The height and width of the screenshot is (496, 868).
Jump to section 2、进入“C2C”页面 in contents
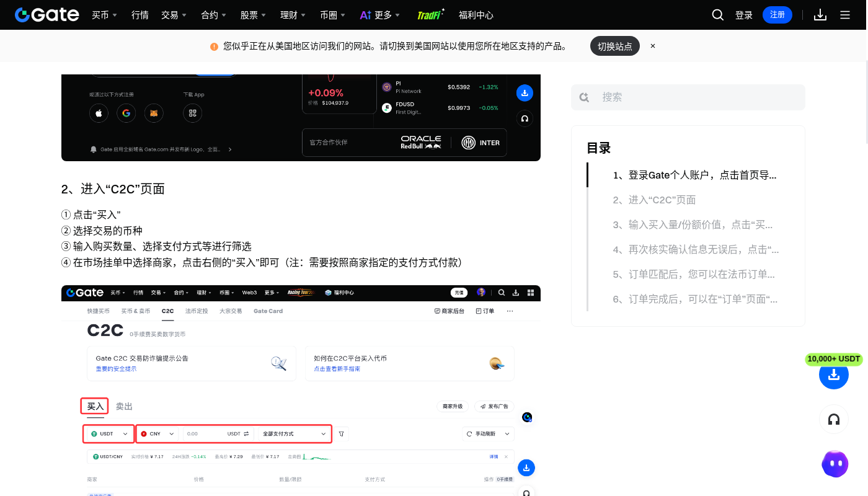[x=654, y=200]
